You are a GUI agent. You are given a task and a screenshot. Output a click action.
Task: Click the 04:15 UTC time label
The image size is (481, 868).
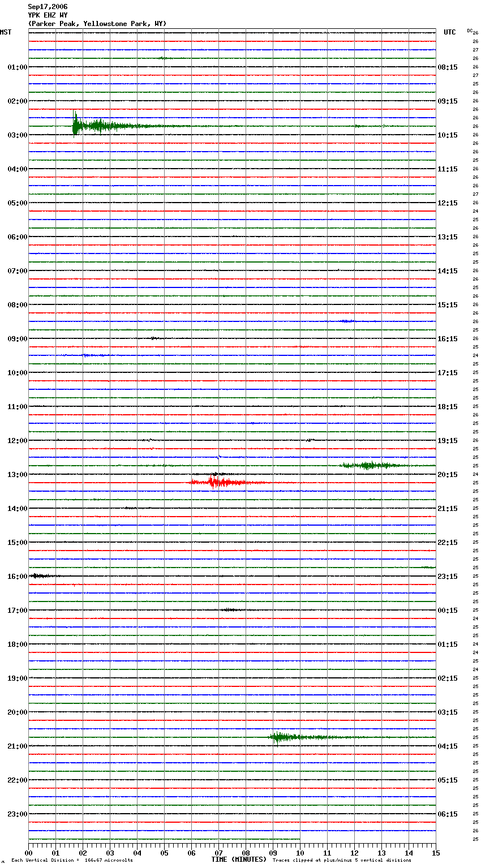click(448, 746)
